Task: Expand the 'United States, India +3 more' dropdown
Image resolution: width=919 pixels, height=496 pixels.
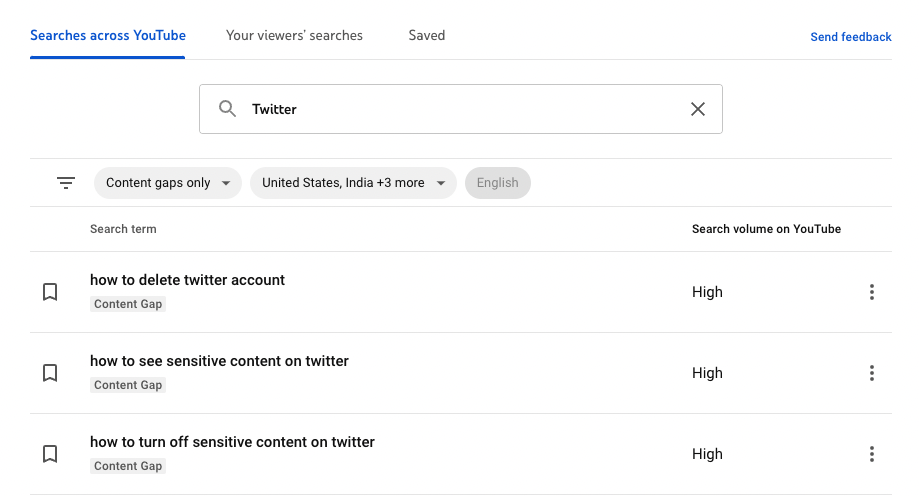Action: pyautogui.click(x=353, y=183)
